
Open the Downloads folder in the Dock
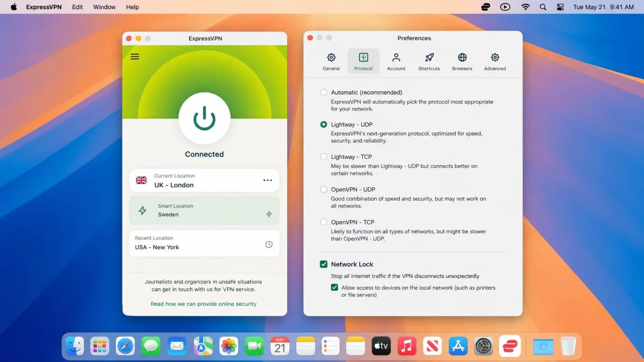[543, 346]
